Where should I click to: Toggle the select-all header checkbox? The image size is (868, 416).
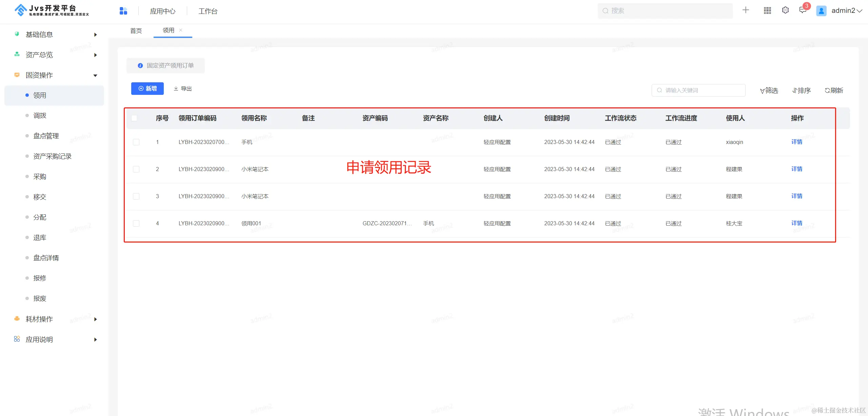135,118
